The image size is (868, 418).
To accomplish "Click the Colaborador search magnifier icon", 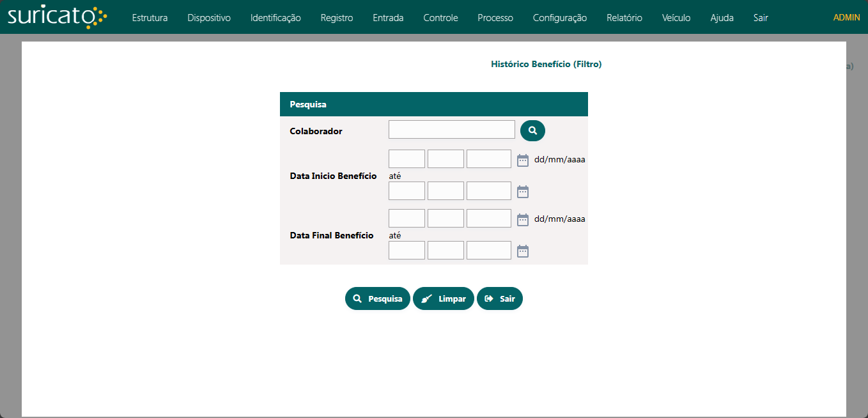I will point(532,130).
